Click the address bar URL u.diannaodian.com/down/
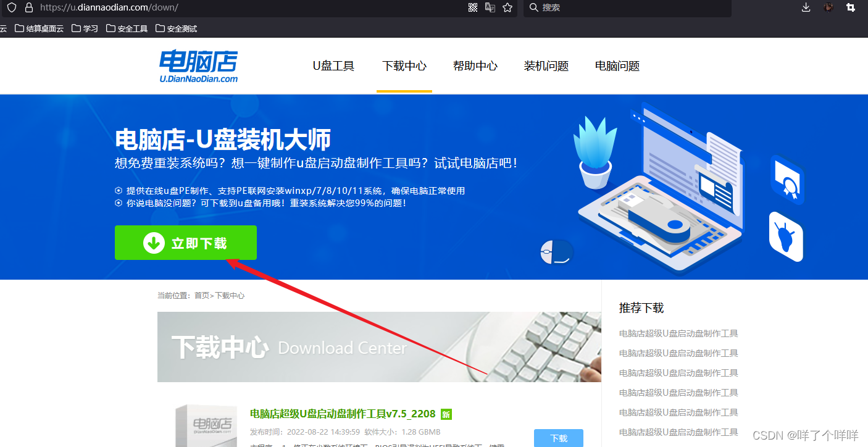 tap(109, 7)
